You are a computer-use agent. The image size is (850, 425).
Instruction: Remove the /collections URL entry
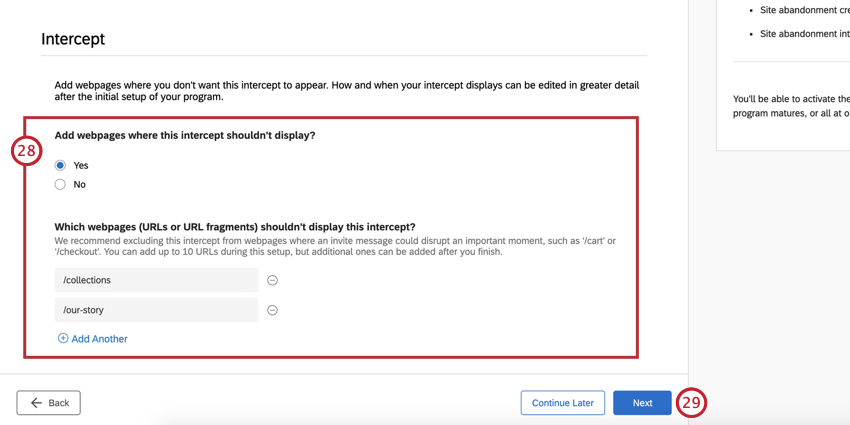pyautogui.click(x=273, y=280)
